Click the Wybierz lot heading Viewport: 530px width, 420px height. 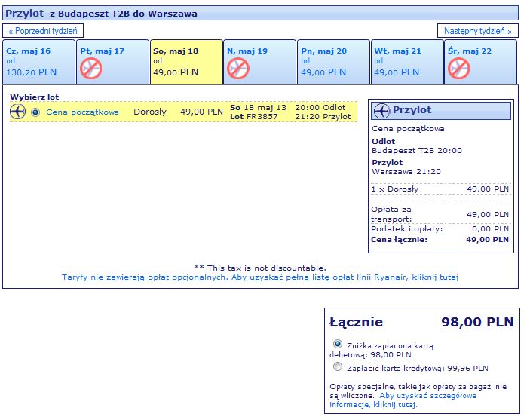35,97
